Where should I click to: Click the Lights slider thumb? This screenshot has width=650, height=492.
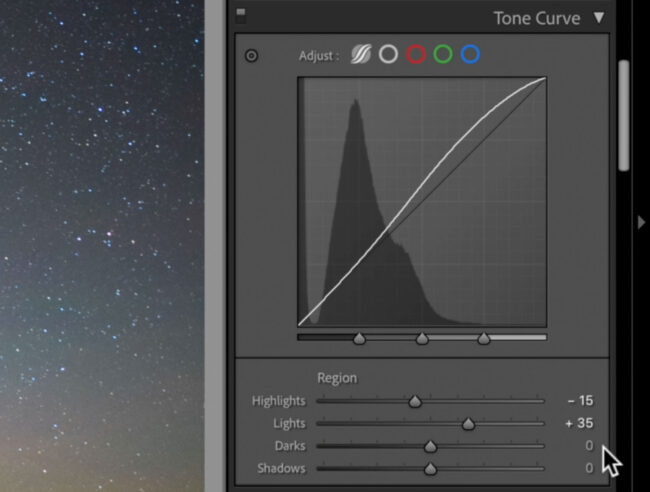point(468,424)
